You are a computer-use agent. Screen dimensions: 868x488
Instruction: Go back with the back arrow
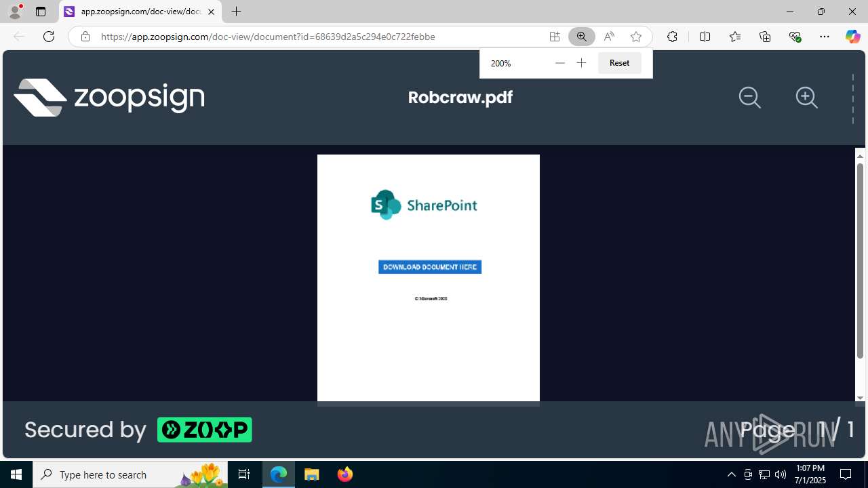click(19, 37)
